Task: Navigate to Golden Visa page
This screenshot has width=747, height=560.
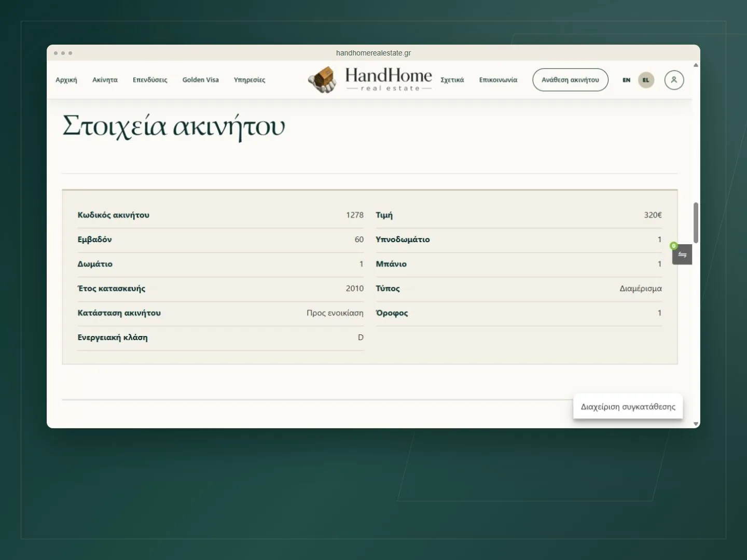Action: [200, 80]
